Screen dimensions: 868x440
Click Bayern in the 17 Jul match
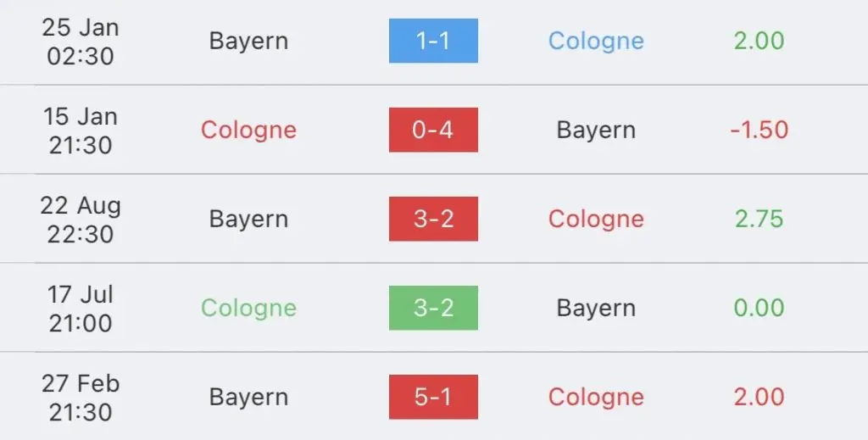point(596,309)
